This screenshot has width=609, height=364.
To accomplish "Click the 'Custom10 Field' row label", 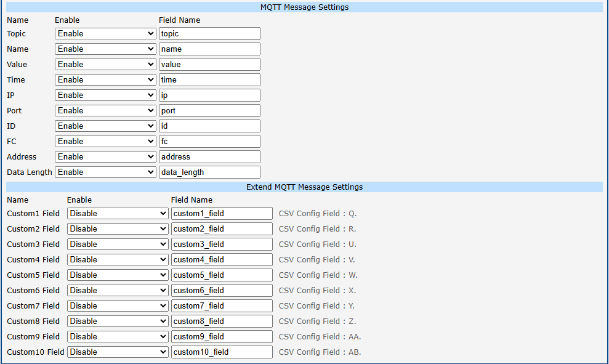I will point(35,352).
